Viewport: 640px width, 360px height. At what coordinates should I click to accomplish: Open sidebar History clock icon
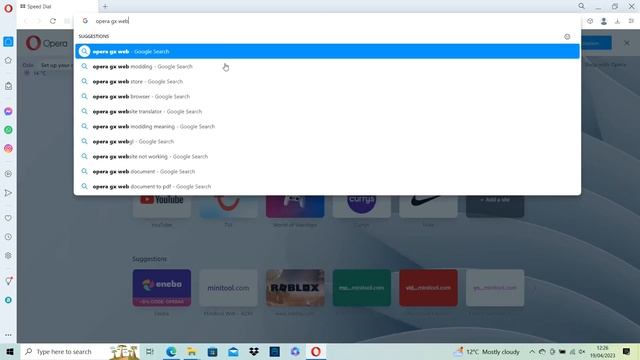point(8,237)
